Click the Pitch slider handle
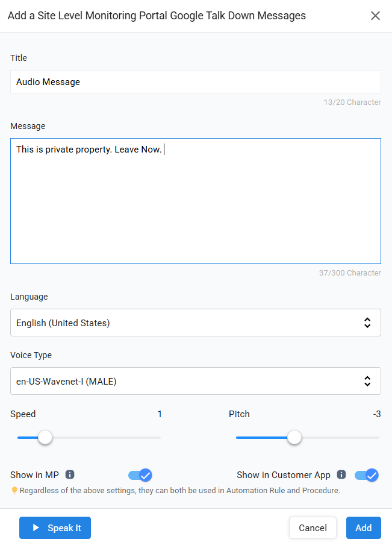The height and width of the screenshot is (545, 392). pyautogui.click(x=294, y=438)
